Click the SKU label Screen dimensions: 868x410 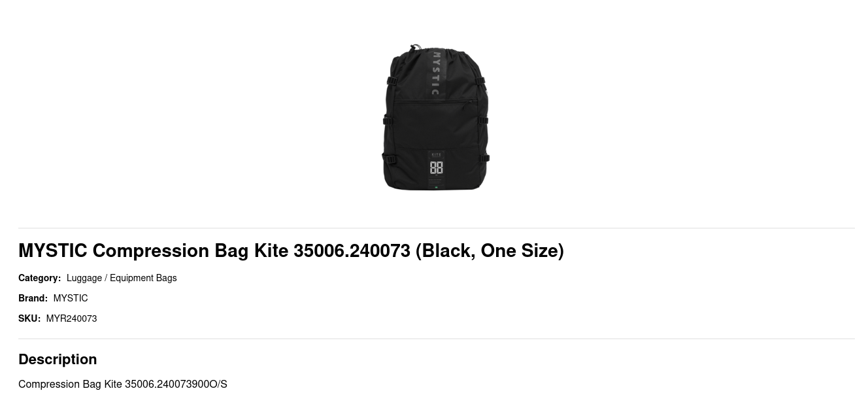coord(29,318)
